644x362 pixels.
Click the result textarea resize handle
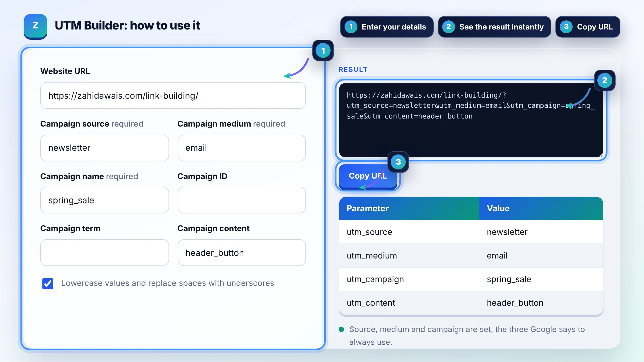click(601, 155)
